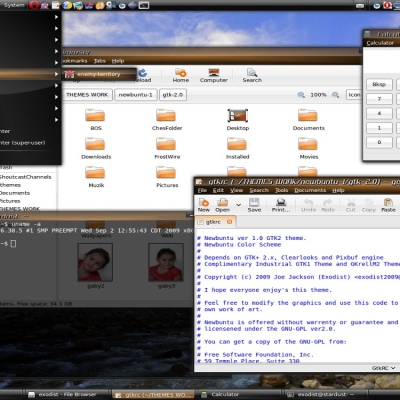Viewport: 400px width, 400px height.
Task: Switch to exodist@stardust terminal taskbar button
Action: (326, 395)
